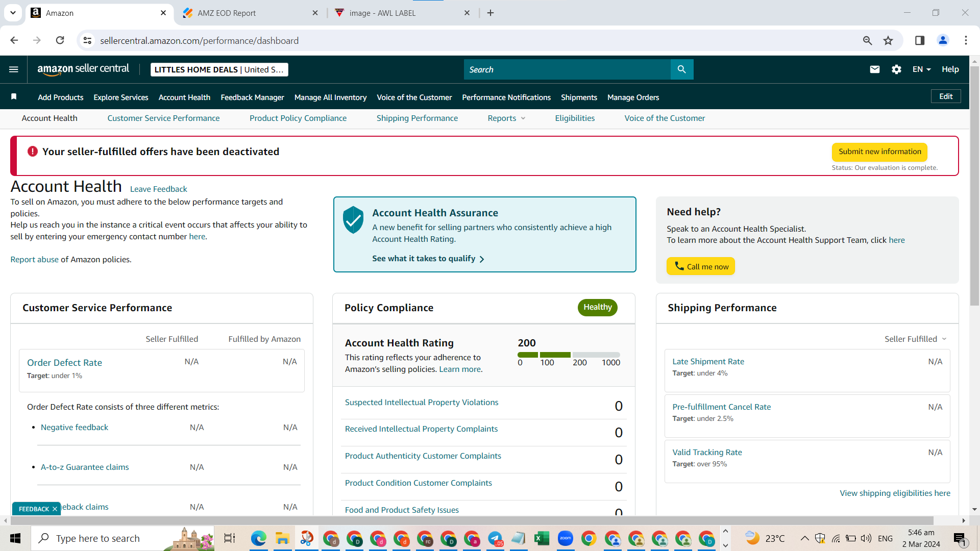
Task: Open the Seller Central hamburger menu
Action: tap(14, 69)
